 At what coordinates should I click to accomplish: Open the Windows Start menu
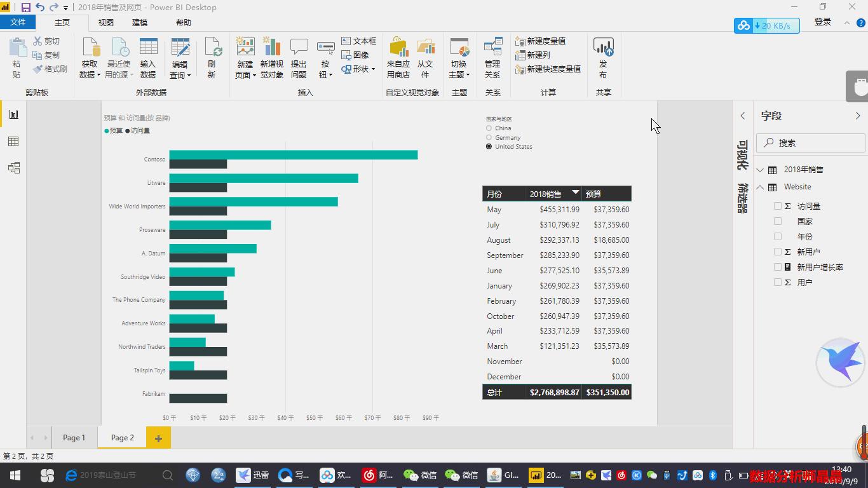[x=15, y=475]
